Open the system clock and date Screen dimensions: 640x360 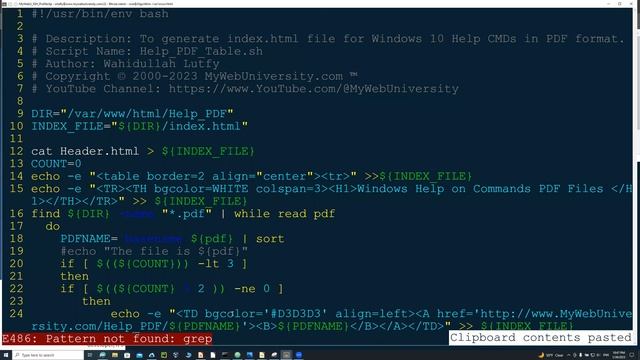coord(619,355)
